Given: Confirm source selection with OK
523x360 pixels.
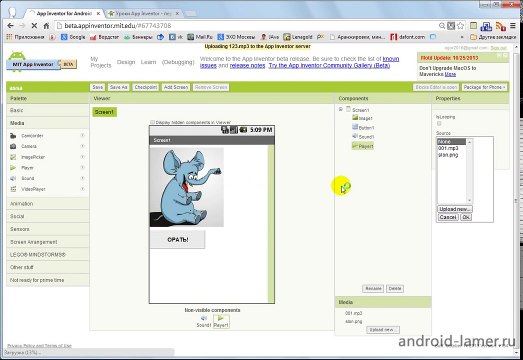Looking at the screenshot, I should (466, 217).
